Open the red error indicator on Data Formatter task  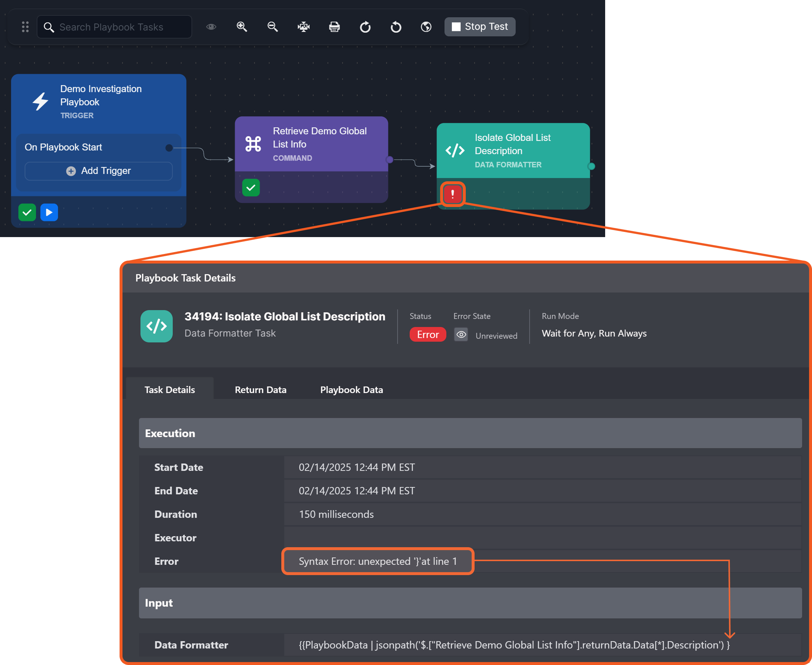[453, 194]
